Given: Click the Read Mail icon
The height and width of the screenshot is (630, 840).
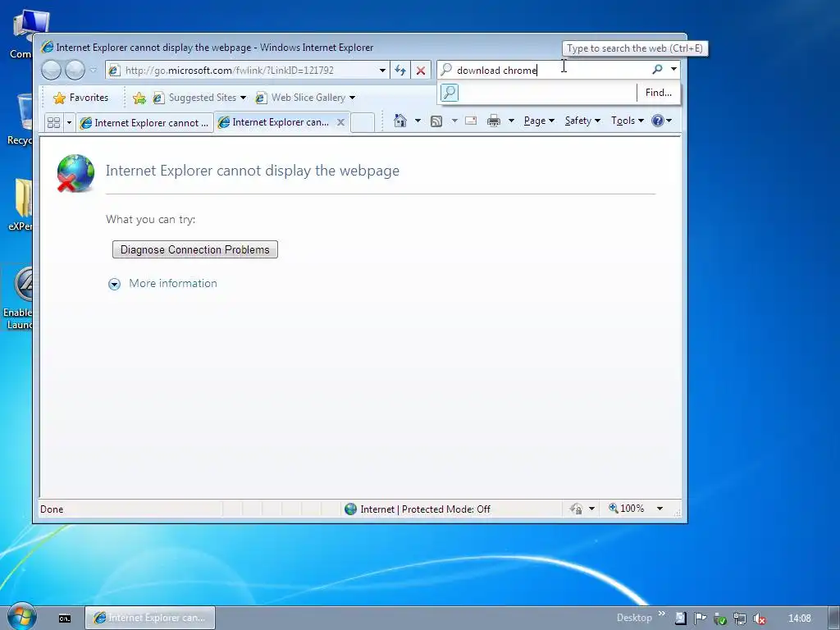Looking at the screenshot, I should coord(471,121).
